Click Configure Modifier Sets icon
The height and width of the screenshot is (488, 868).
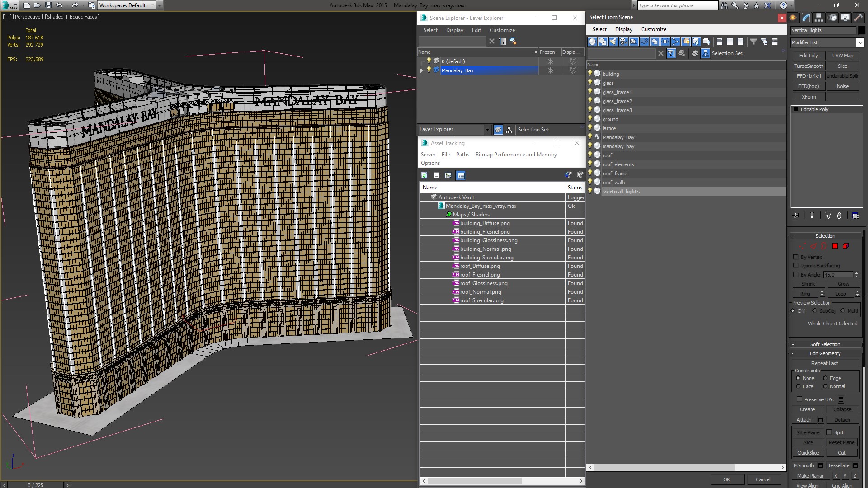pos(855,216)
